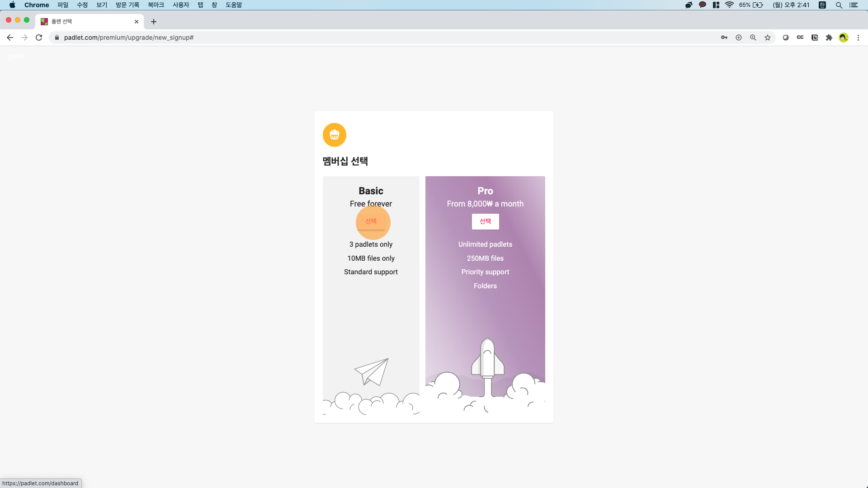Open Chrome three-dot menu
868x488 pixels.
pos(858,38)
